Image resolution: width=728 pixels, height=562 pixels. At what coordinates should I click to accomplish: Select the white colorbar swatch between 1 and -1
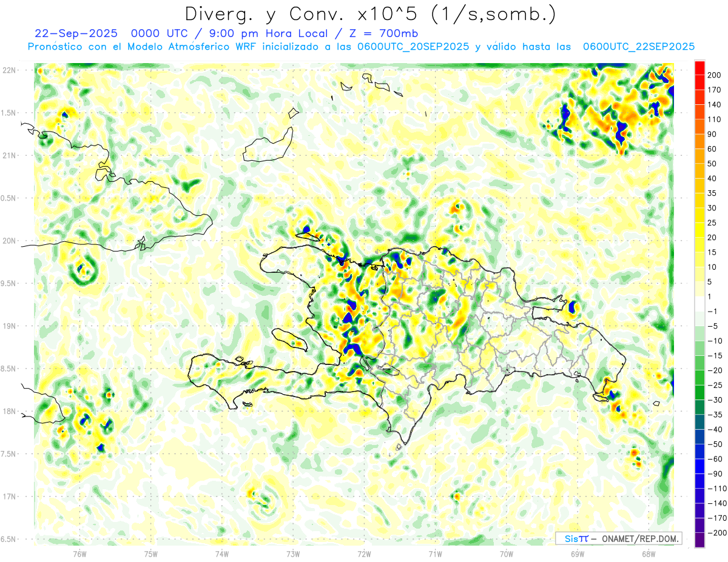pos(699,304)
